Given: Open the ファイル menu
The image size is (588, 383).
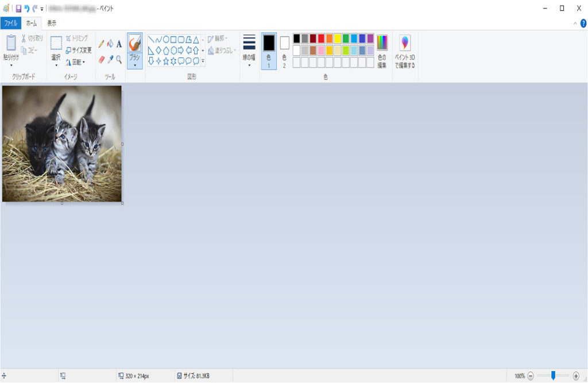Looking at the screenshot, I should pos(10,24).
